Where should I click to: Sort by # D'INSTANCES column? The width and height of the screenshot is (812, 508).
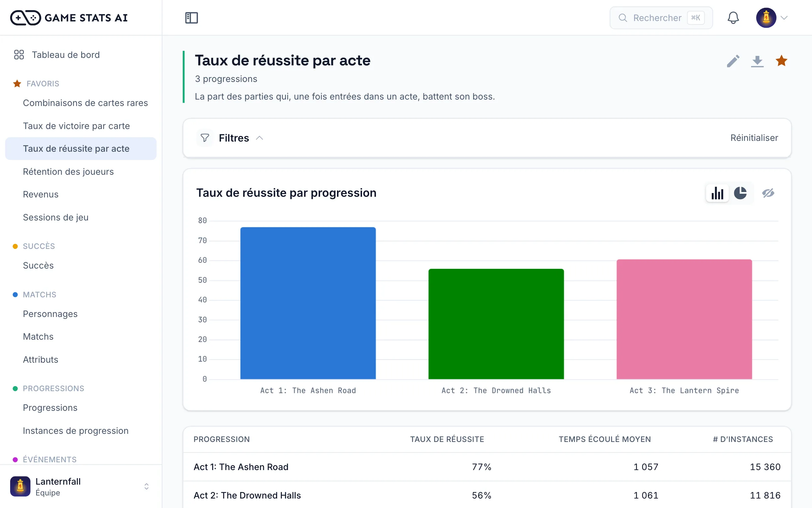[743, 439]
